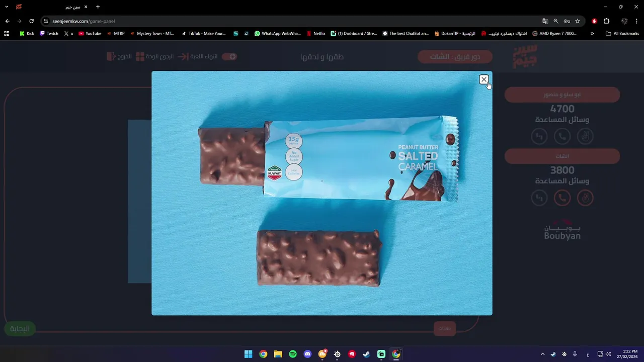Click الرجوع للوحة return-to-board link
Image resolution: width=644 pixels, height=362 pixels.
click(159, 56)
